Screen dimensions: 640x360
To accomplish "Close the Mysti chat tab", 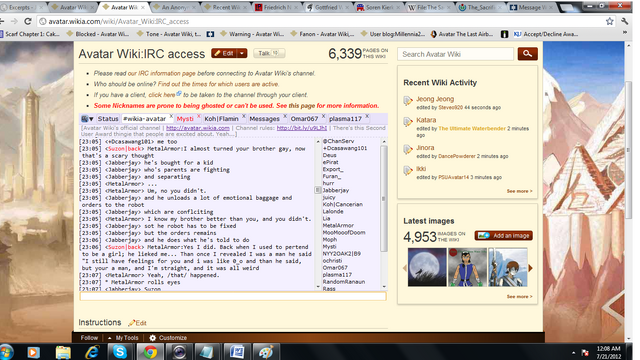I will (x=199, y=116).
